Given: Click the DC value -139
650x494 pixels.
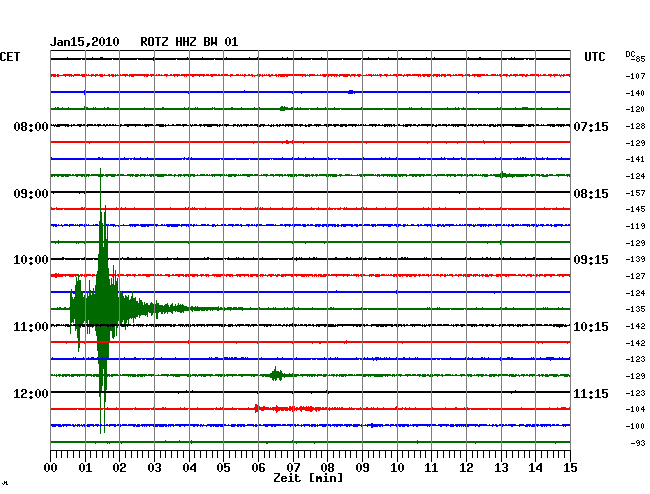Looking at the screenshot, I should coord(635,259).
